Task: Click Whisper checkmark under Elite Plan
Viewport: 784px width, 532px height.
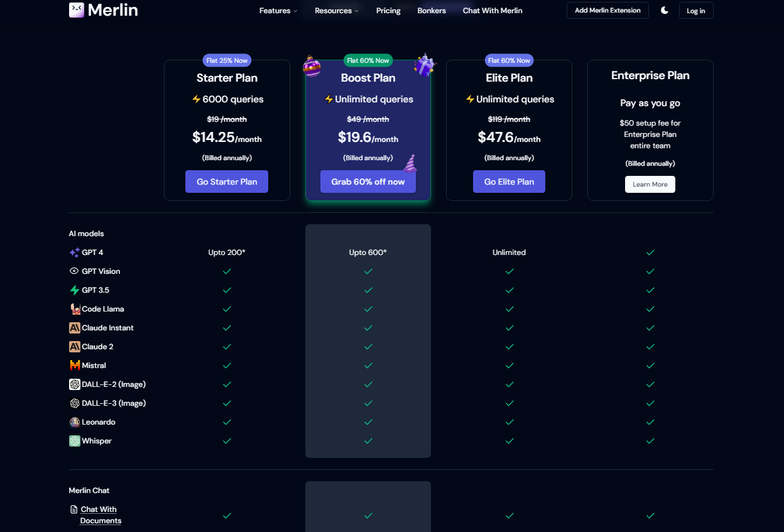Action: click(509, 441)
